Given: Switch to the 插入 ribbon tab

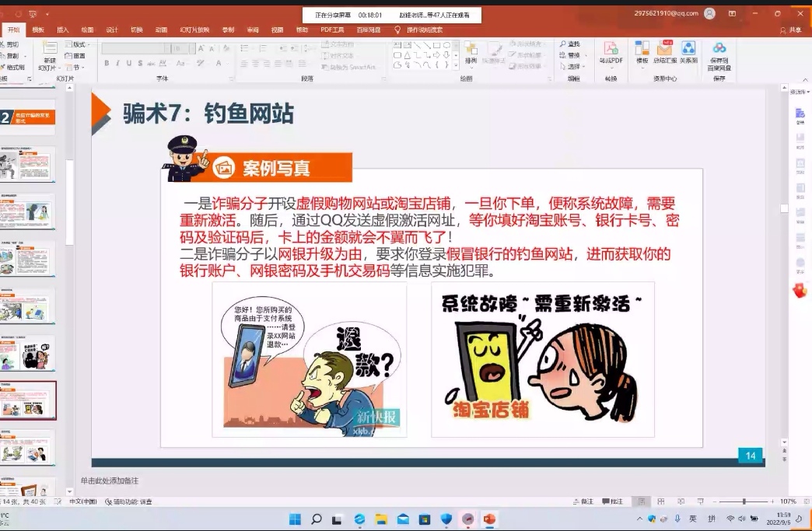Looking at the screenshot, I should [62, 30].
